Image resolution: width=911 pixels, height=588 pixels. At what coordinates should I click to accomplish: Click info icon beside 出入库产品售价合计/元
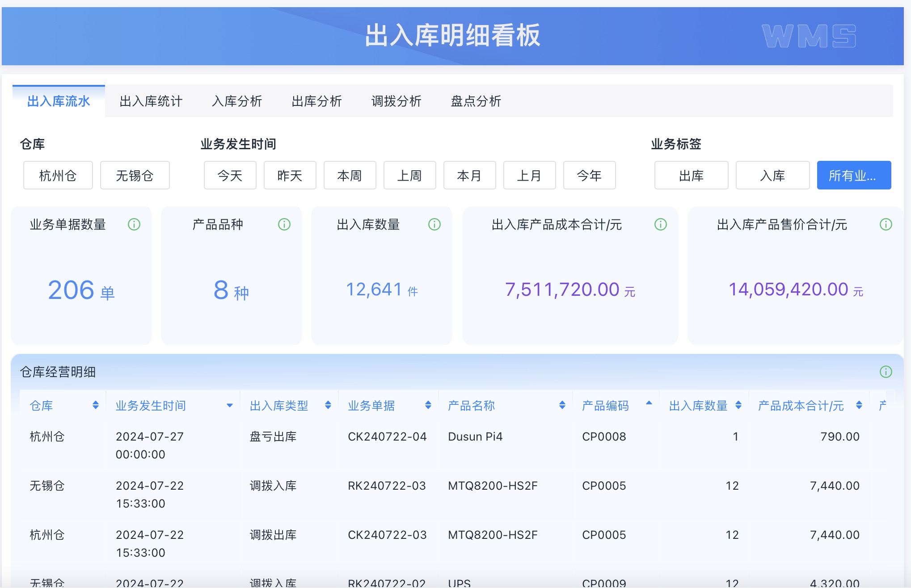coord(886,224)
